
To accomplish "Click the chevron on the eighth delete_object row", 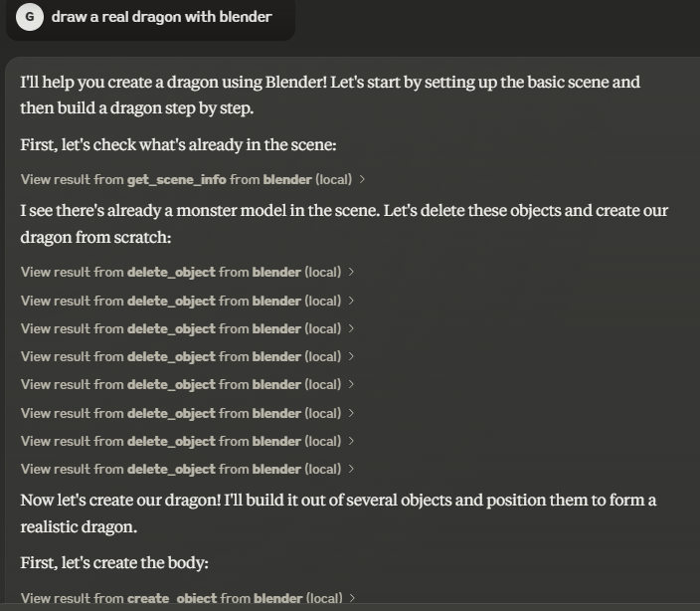I will point(352,469).
